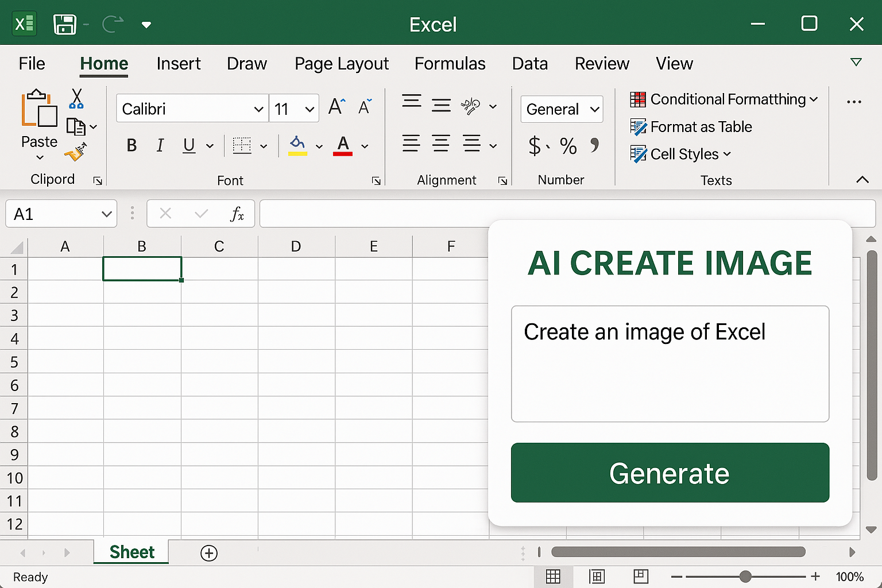Toggle Bold formatting
This screenshot has width=882, height=588.
131,146
